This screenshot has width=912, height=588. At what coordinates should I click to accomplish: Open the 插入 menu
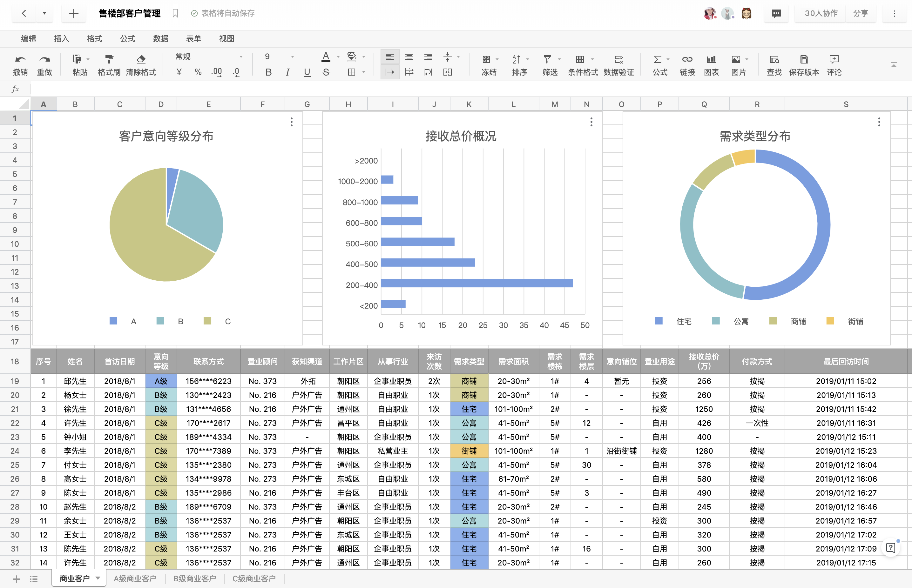[x=62, y=38]
